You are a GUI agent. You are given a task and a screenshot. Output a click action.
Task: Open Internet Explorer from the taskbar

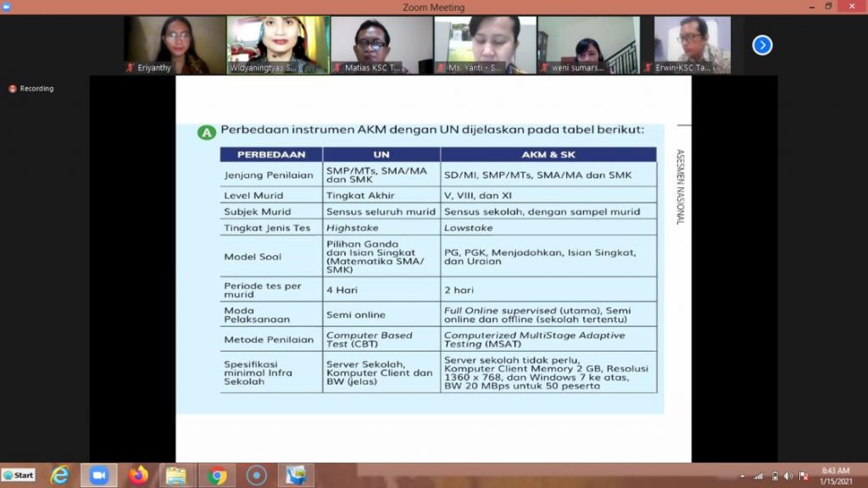point(59,475)
